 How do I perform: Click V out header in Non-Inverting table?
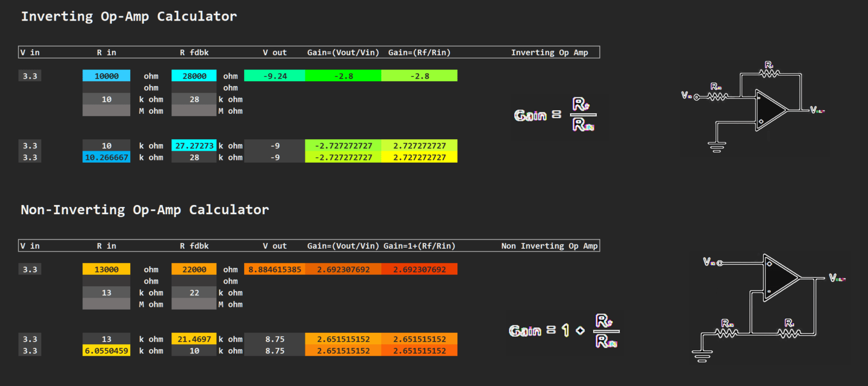pos(275,246)
